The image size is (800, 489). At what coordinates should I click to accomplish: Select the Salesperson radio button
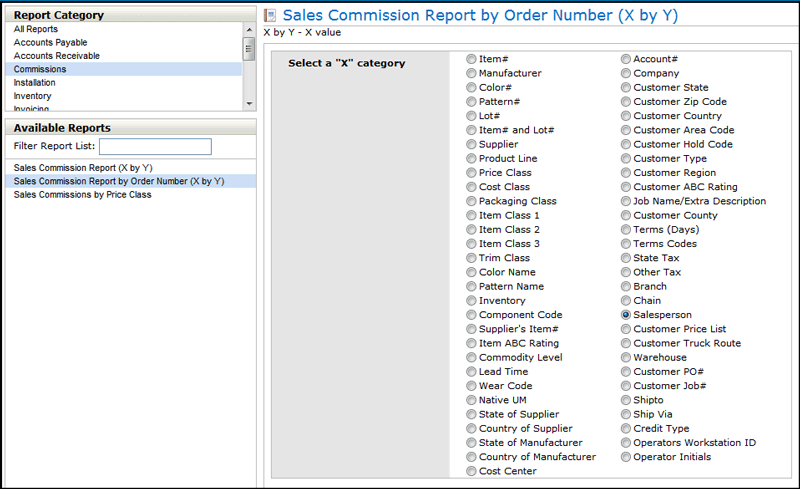click(626, 315)
